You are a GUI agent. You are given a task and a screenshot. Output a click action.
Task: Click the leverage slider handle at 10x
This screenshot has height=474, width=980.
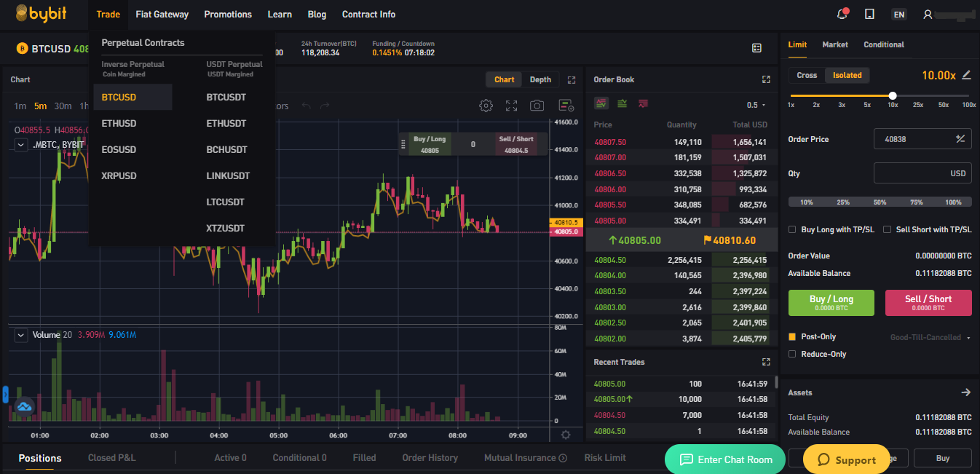[x=893, y=95]
